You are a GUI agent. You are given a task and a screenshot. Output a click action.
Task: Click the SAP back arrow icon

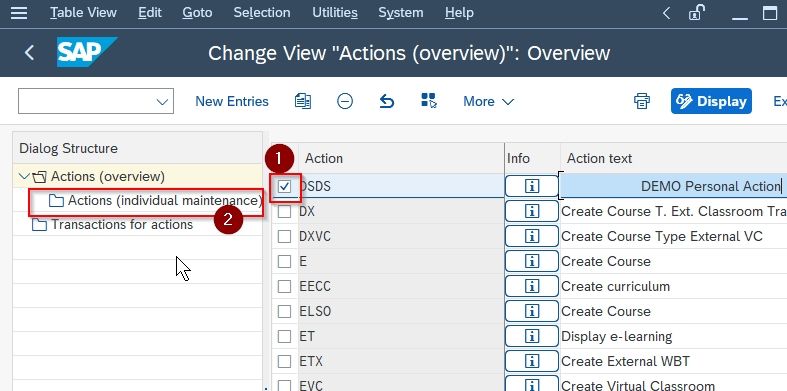tap(29, 52)
